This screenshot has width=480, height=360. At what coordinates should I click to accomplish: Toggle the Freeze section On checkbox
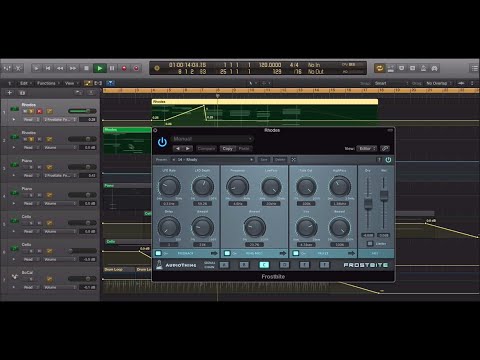click(x=296, y=253)
